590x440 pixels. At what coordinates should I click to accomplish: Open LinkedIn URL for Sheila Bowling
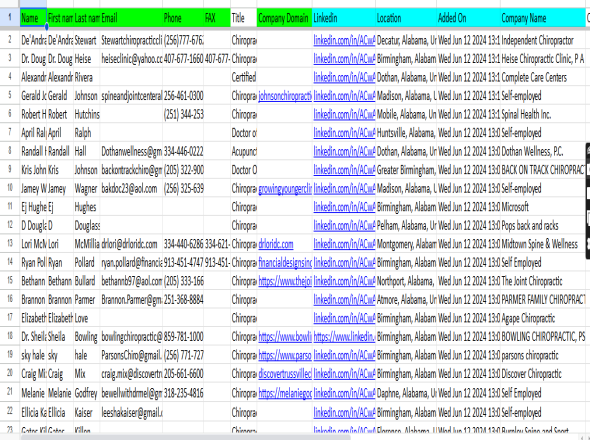click(344, 337)
